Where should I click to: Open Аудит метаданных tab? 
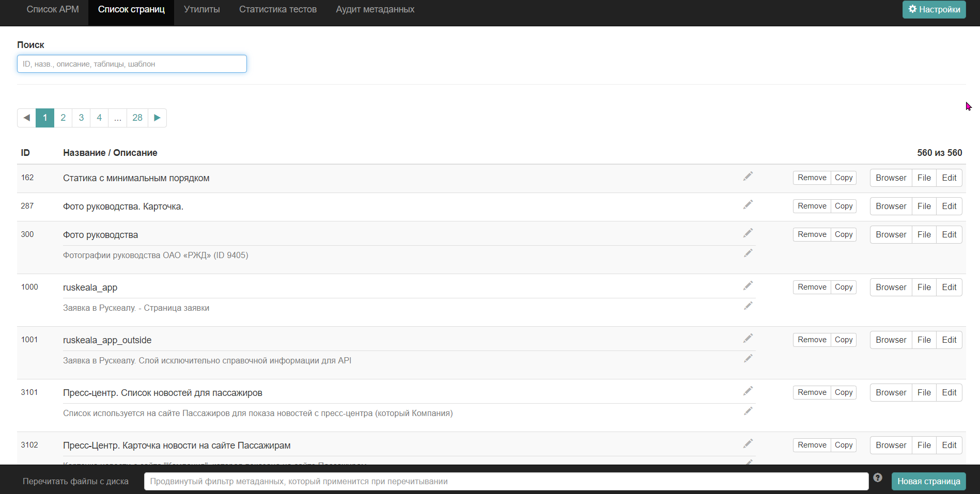(375, 9)
